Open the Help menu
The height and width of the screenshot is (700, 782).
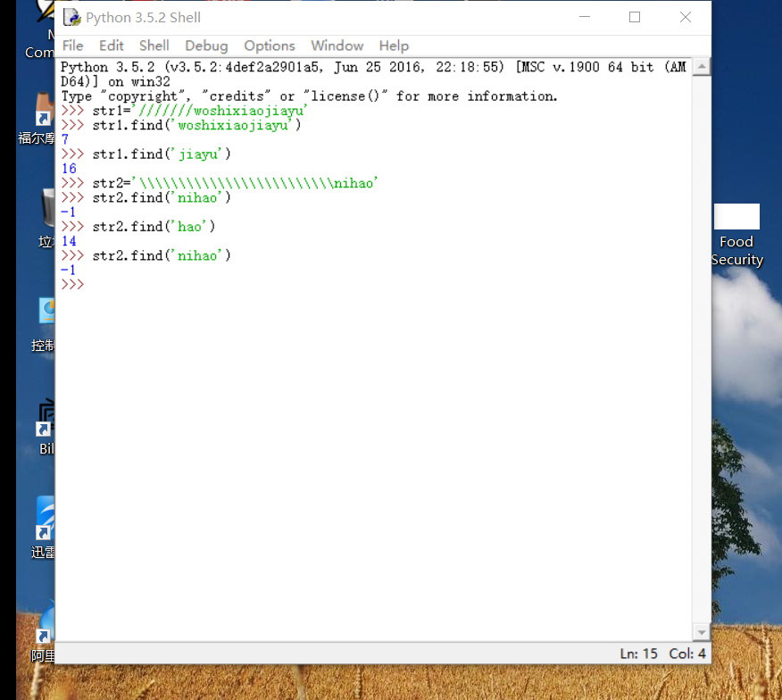click(x=393, y=46)
